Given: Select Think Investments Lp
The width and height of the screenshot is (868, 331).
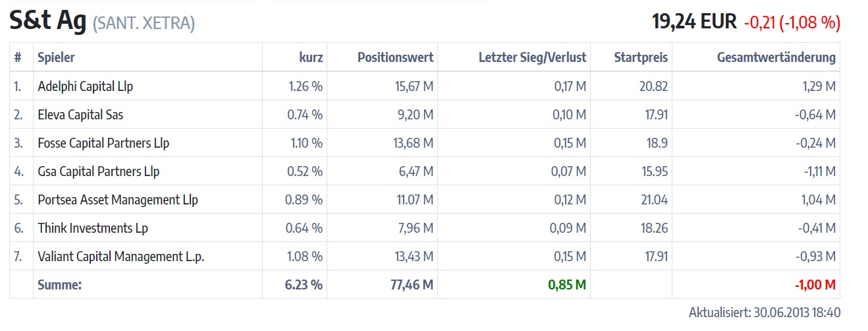Looking at the screenshot, I should click(93, 228).
